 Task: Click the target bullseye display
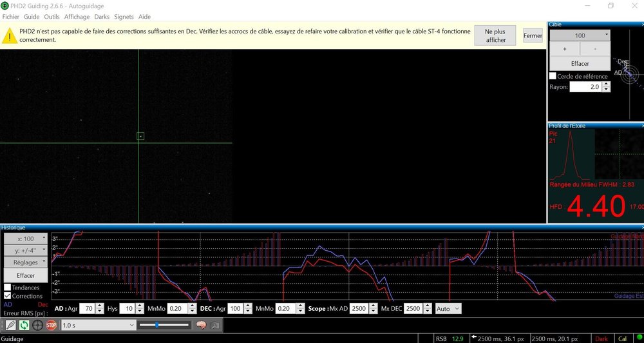(629, 75)
